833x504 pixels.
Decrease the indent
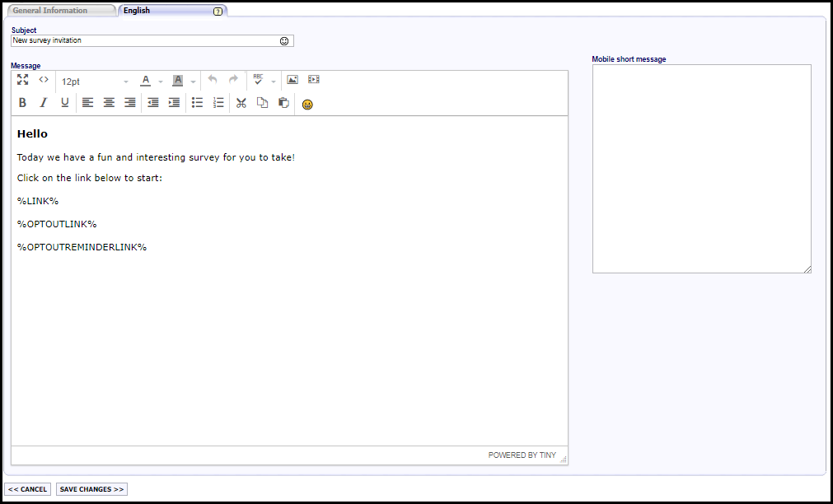[153, 102]
